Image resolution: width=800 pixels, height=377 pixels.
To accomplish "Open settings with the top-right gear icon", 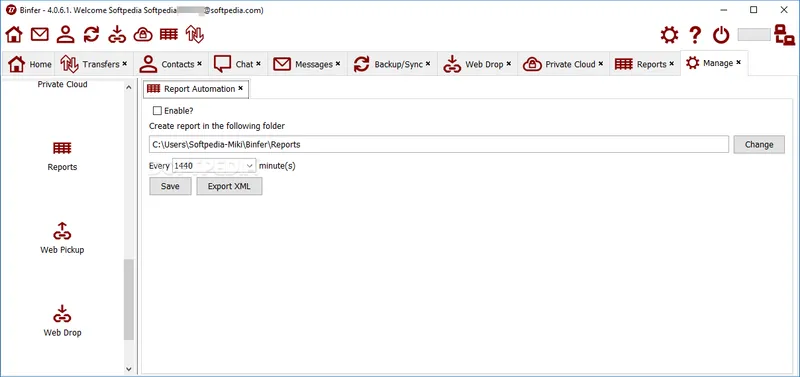I will (x=669, y=35).
